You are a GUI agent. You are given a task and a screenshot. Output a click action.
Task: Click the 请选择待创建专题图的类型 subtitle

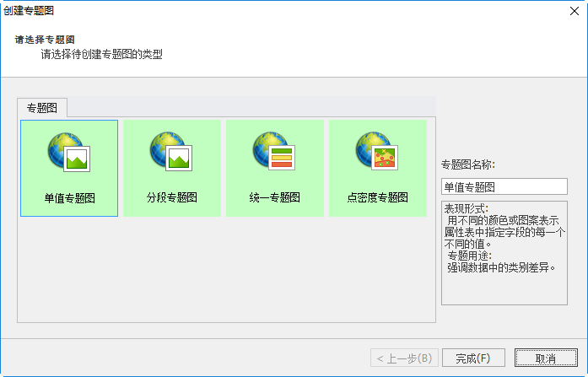[x=101, y=55]
